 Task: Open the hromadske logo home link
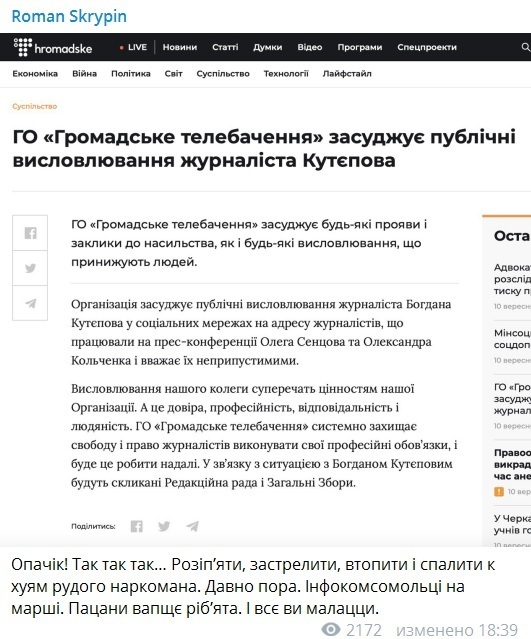coord(53,47)
